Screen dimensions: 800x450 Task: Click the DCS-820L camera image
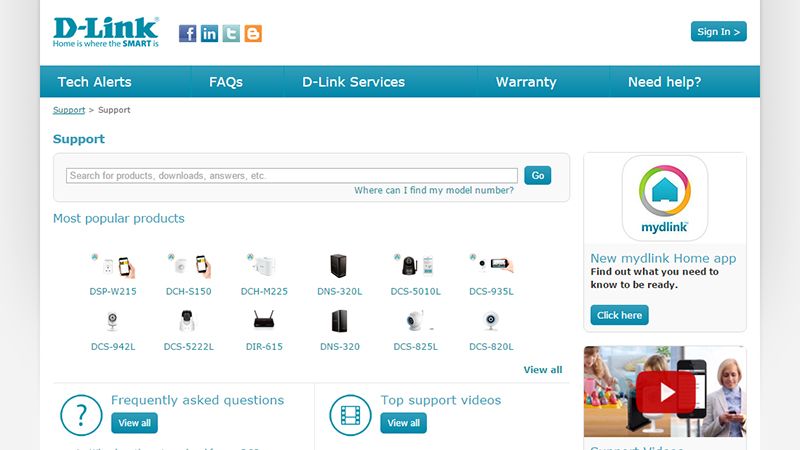491,321
